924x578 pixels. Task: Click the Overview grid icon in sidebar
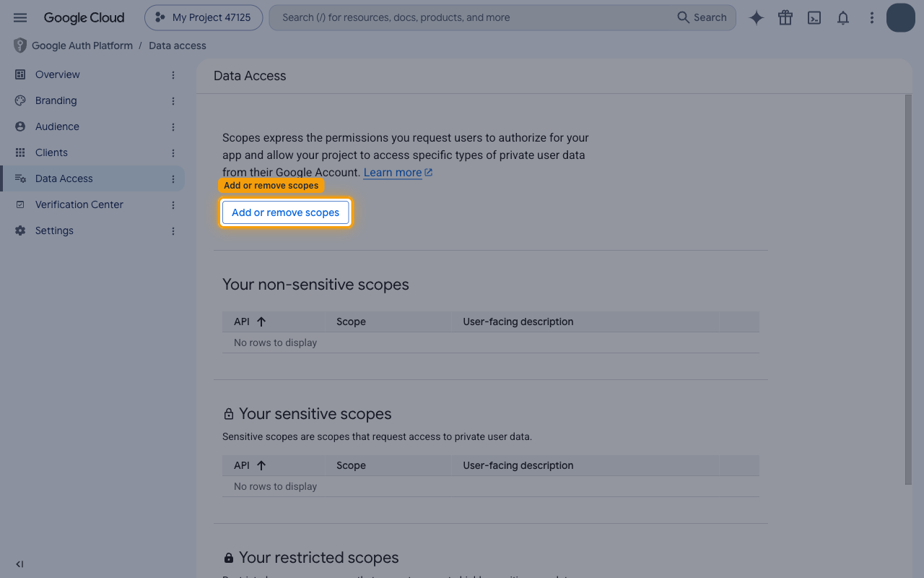point(20,74)
